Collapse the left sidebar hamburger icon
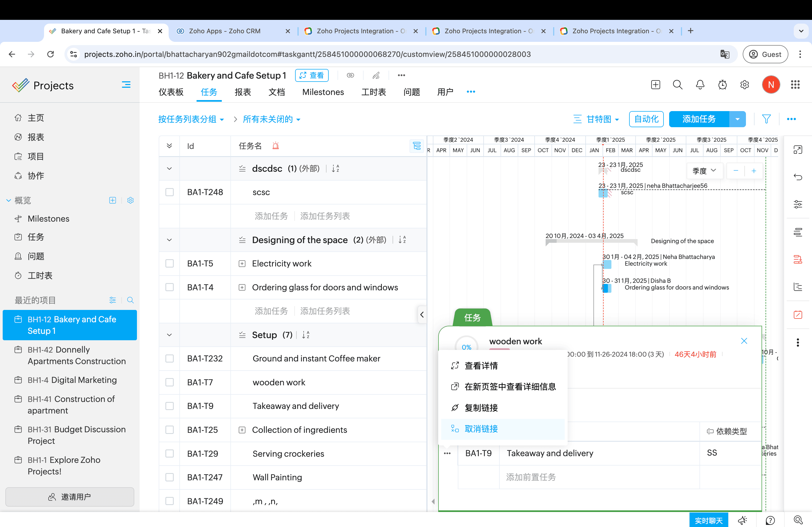 tap(126, 85)
